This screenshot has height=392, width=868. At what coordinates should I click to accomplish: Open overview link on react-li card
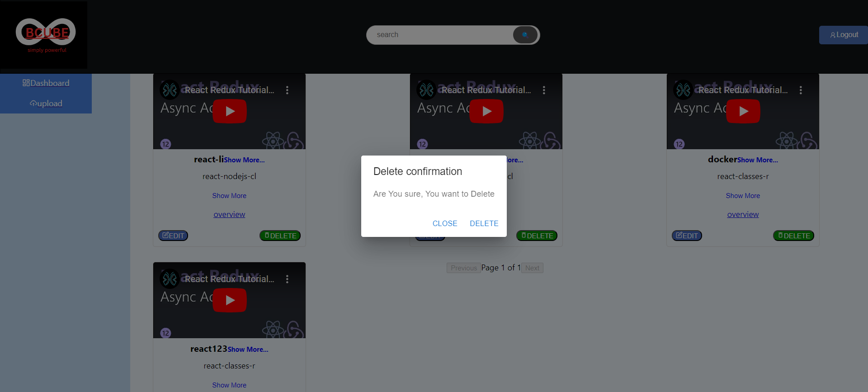[x=229, y=214]
